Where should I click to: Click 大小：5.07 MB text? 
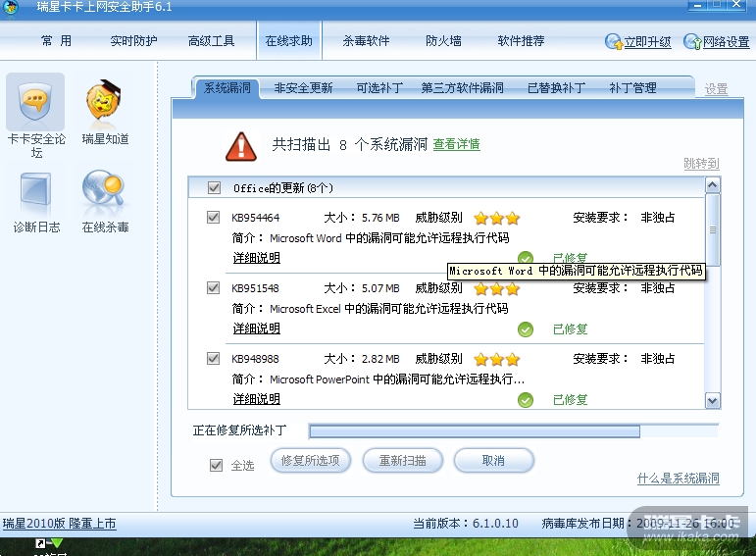click(362, 288)
